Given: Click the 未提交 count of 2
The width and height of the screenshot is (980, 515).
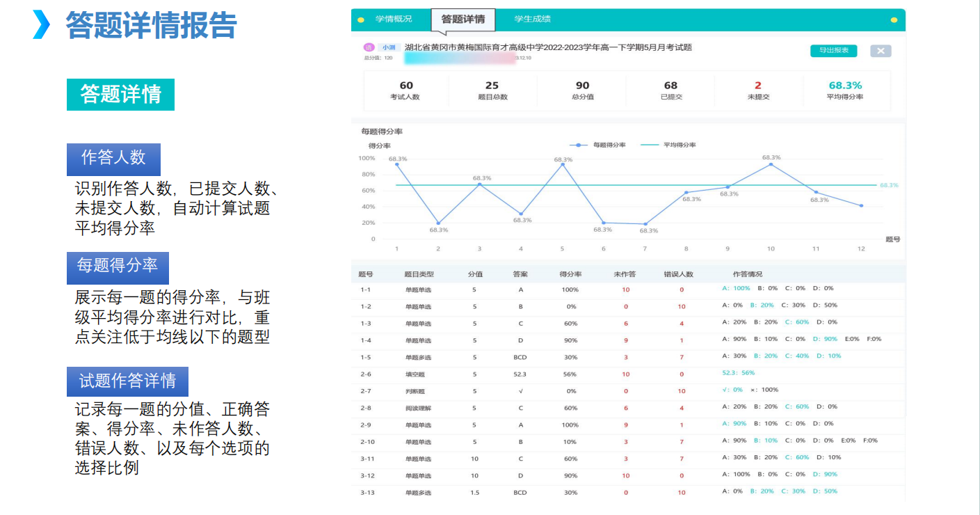Looking at the screenshot, I should (758, 86).
